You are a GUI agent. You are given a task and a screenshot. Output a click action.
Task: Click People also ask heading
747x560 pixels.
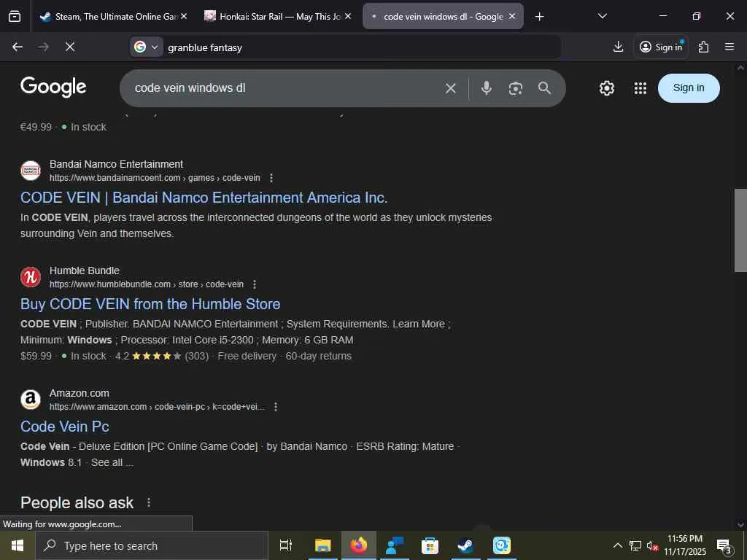pos(77,503)
